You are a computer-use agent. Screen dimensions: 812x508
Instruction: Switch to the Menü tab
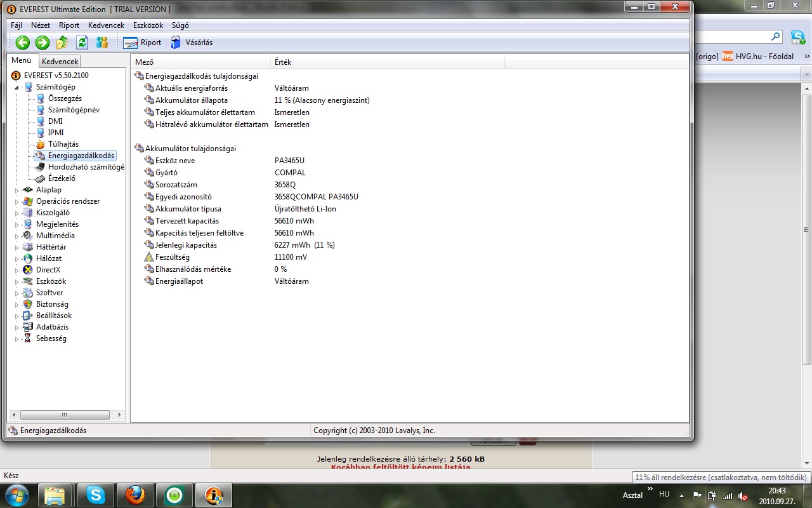pyautogui.click(x=21, y=60)
